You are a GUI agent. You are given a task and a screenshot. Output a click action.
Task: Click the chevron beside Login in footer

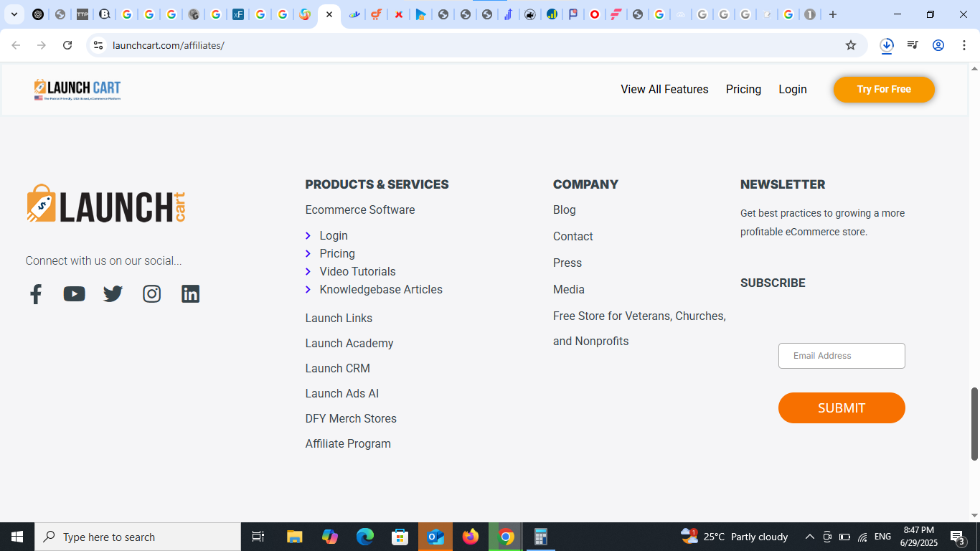[308, 235]
